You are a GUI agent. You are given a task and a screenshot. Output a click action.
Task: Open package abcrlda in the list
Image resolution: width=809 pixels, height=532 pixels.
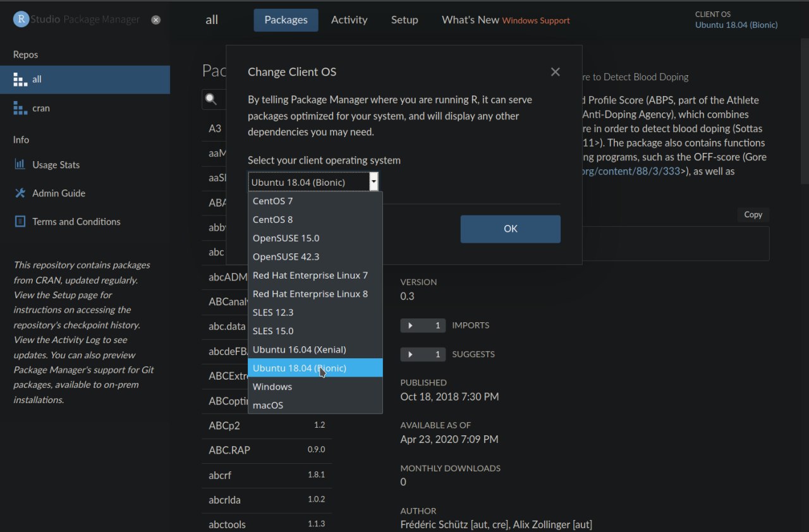point(267,499)
